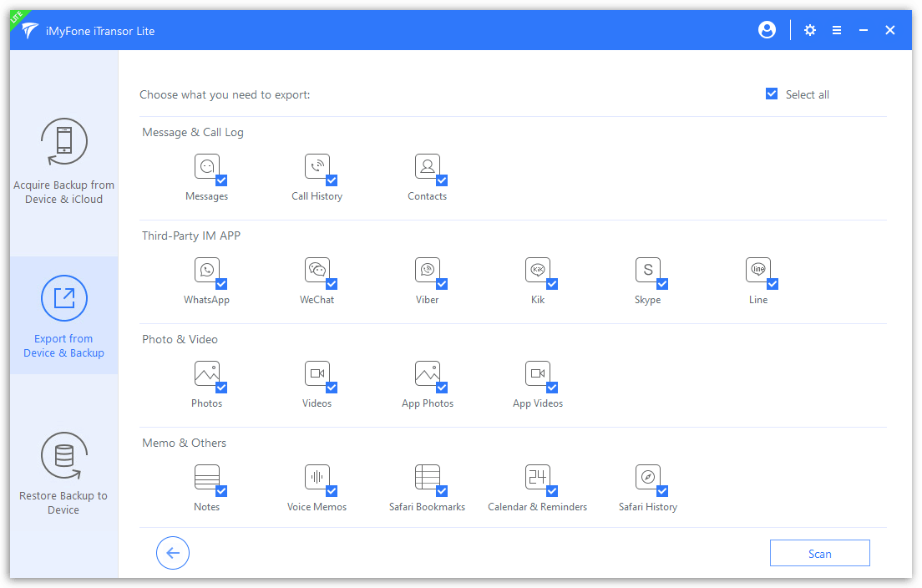Click the App Videos camera icon
922x588 pixels.
(538, 373)
